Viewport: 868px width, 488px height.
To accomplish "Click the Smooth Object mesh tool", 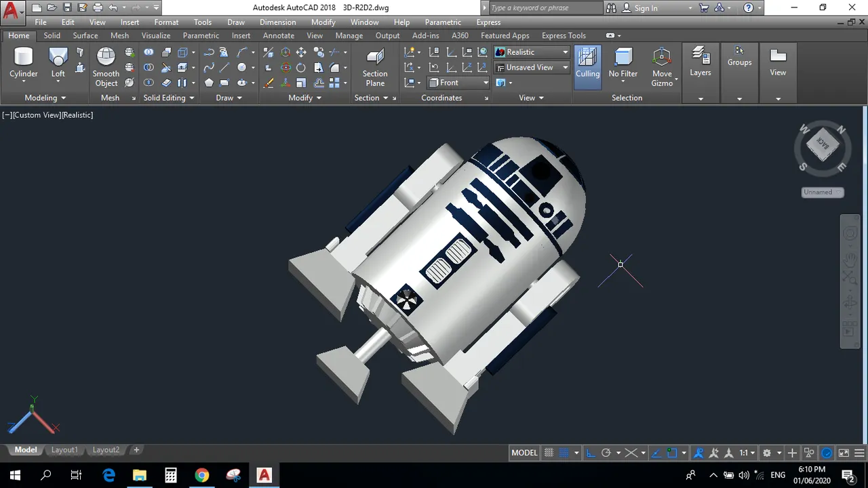I will [106, 67].
